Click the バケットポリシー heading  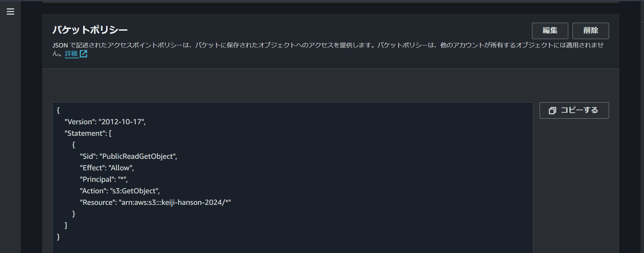pos(90,30)
